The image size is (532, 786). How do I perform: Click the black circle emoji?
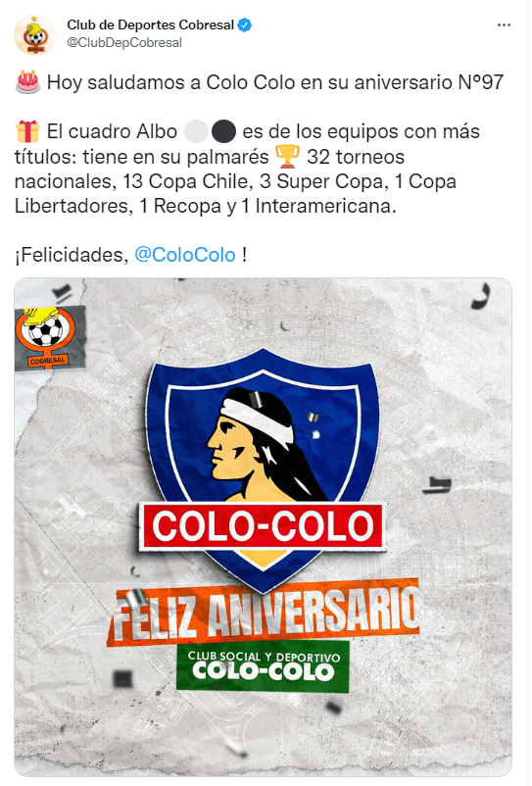pos(223,132)
